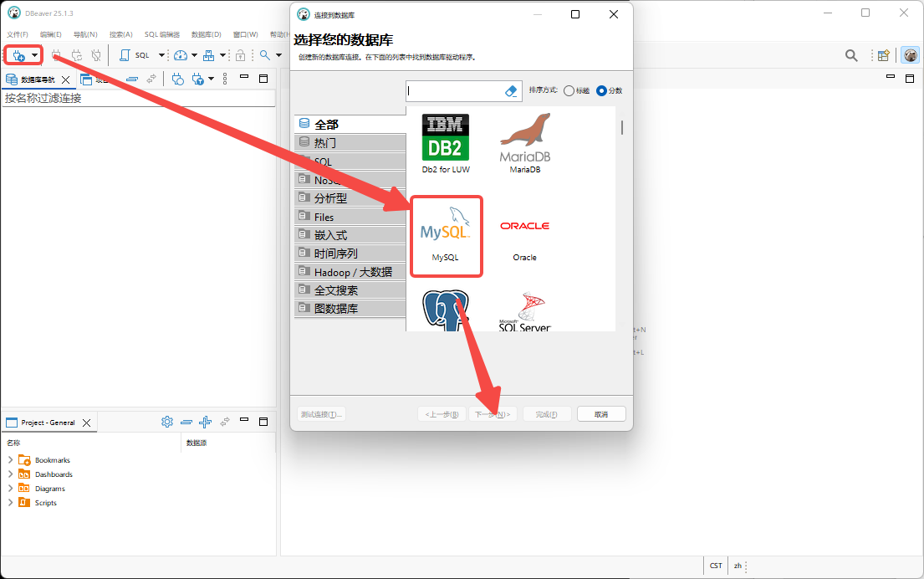Image resolution: width=924 pixels, height=579 pixels.
Task: Click the 按名称过滤连接 filter field
Action: [139, 99]
